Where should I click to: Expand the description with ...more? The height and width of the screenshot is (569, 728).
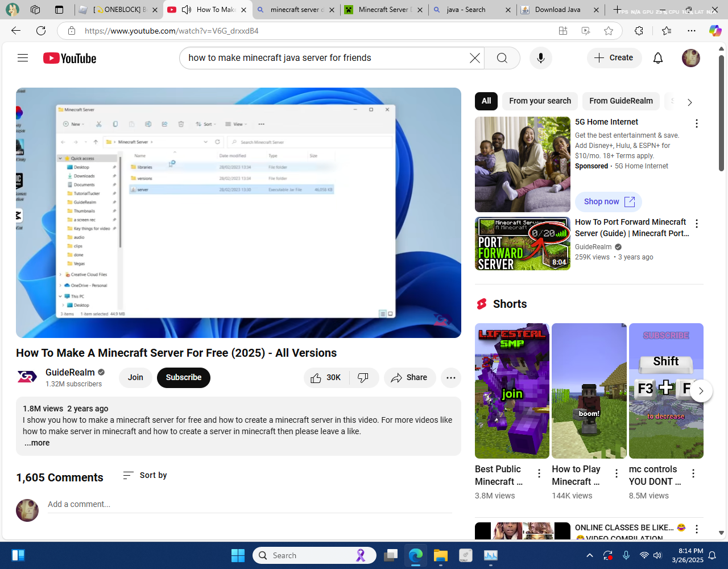click(x=37, y=443)
